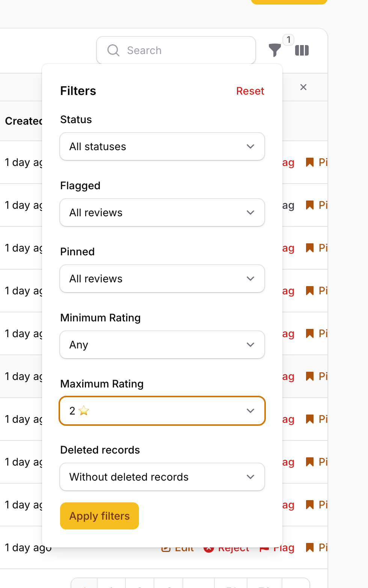368x588 pixels.
Task: Click the magnifier icon in search box
Action: pyautogui.click(x=113, y=50)
